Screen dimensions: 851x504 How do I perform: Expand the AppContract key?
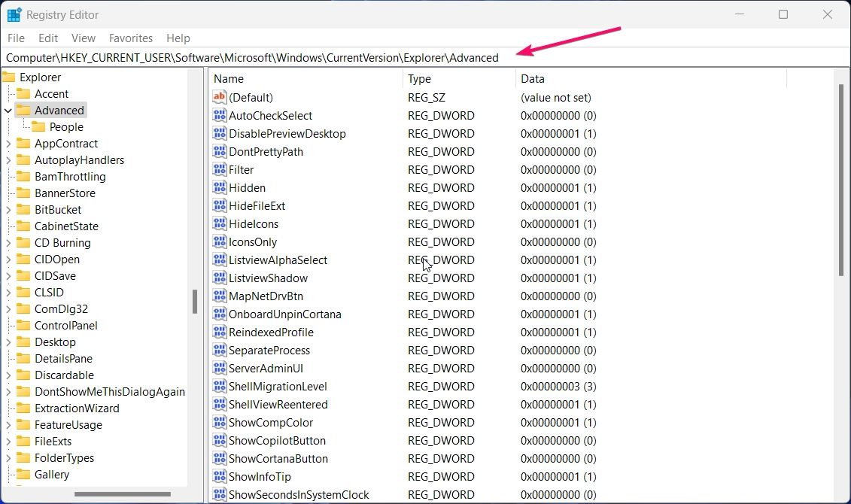click(x=8, y=144)
